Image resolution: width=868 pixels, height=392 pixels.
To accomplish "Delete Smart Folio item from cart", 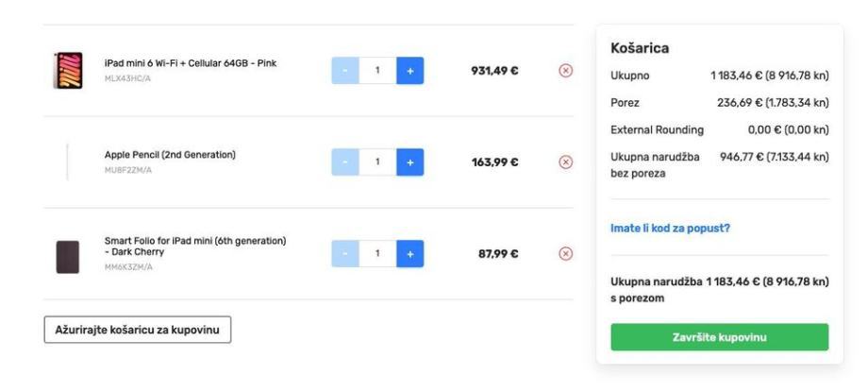I will (x=566, y=253).
